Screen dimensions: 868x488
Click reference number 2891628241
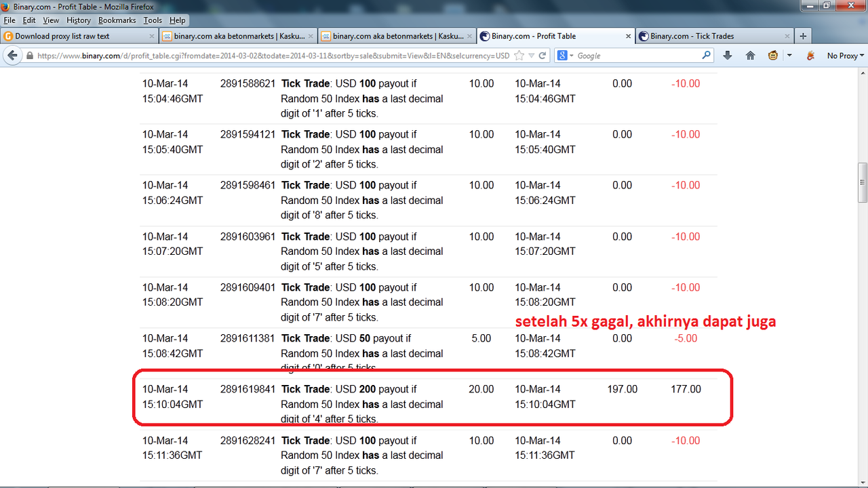tap(248, 441)
